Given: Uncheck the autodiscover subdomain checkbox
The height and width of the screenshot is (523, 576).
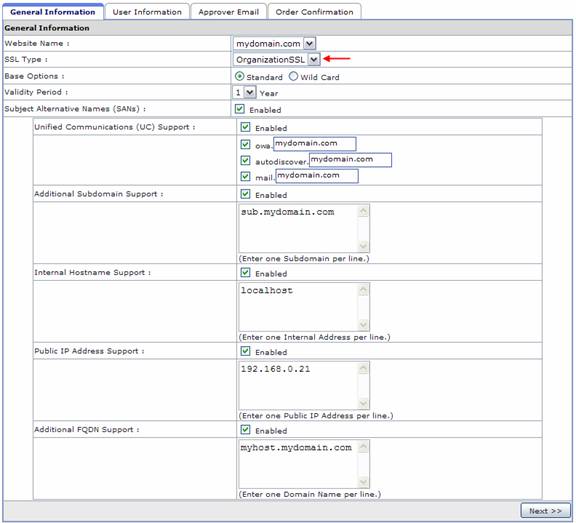Looking at the screenshot, I should [245, 160].
